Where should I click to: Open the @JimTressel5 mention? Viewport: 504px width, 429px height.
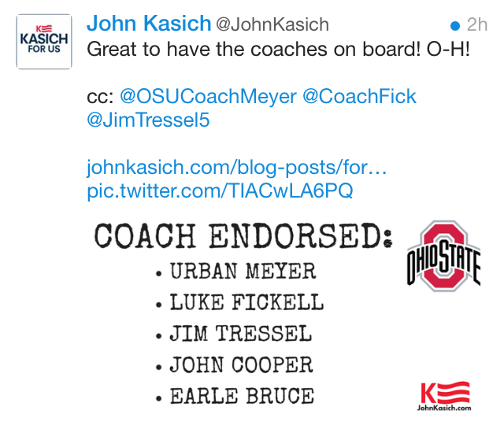pyautogui.click(x=148, y=121)
